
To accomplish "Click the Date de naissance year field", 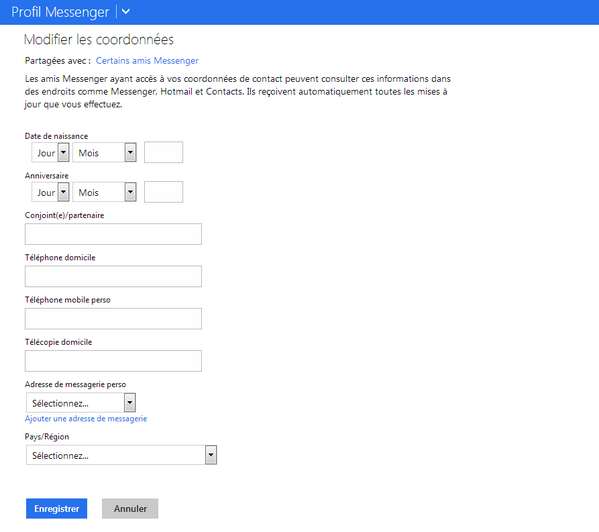I will [x=163, y=152].
